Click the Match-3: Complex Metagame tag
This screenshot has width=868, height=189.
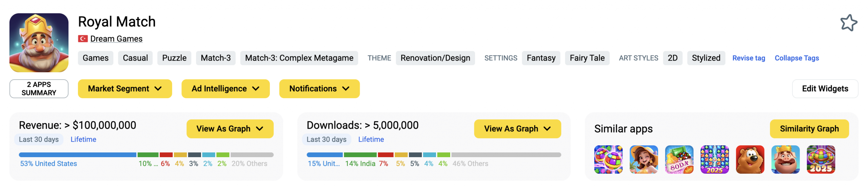tap(299, 58)
